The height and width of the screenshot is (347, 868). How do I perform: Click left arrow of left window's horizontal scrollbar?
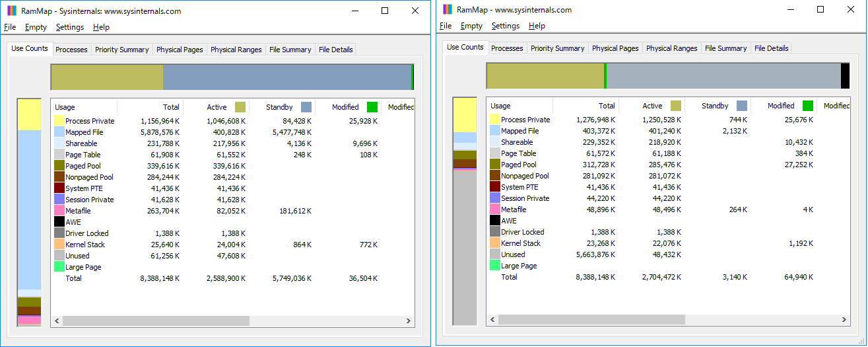click(57, 321)
